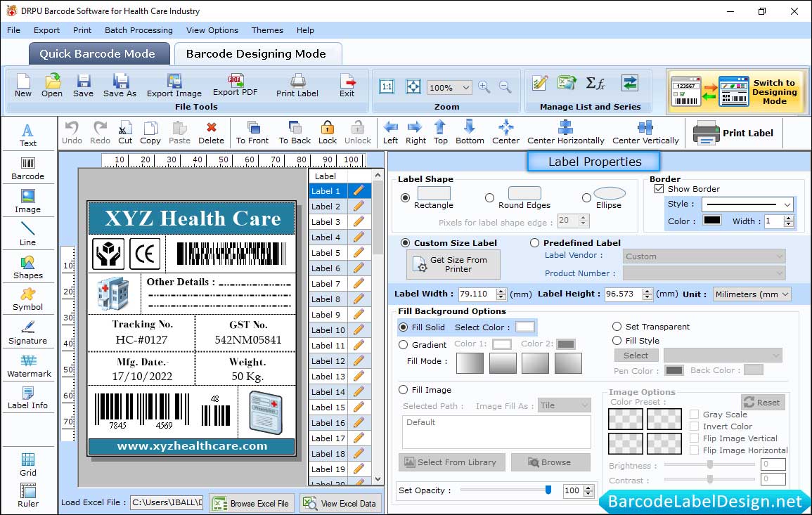This screenshot has width=812, height=515.
Task: Choose Gradient fill option
Action: [403, 345]
